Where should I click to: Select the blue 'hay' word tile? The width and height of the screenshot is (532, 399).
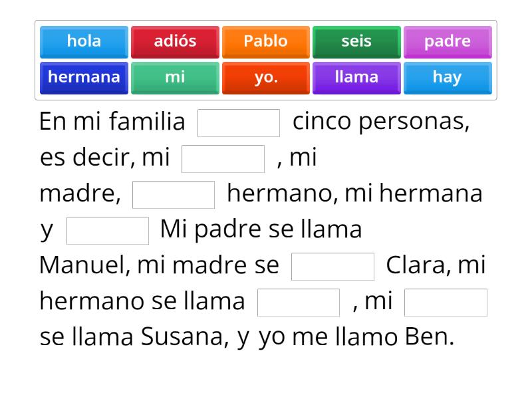click(x=448, y=77)
